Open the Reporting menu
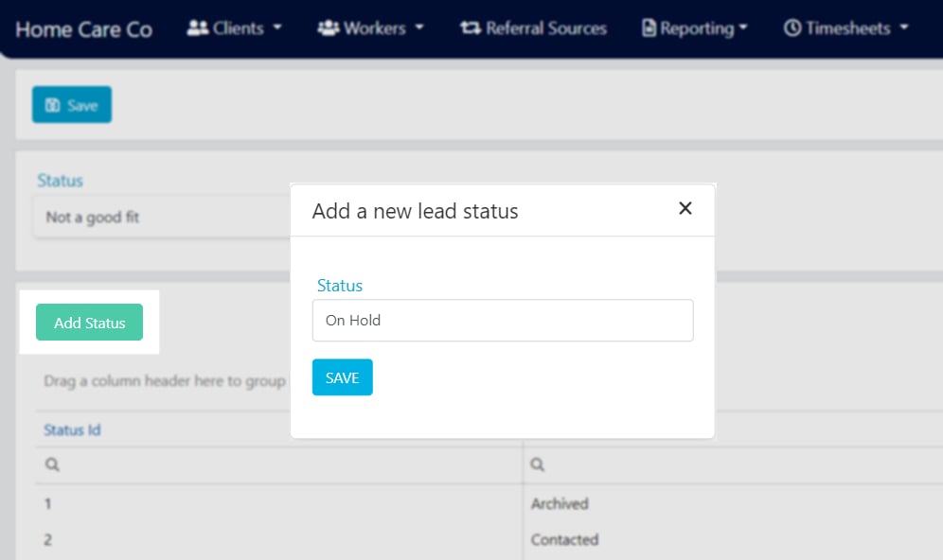The image size is (943, 560). (695, 28)
